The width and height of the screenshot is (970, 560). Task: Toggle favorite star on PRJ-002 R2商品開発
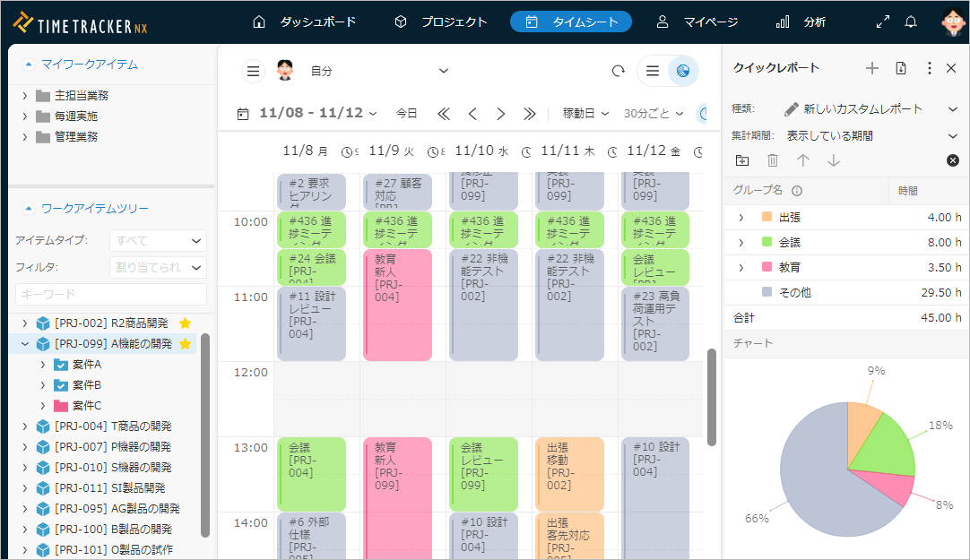point(185,323)
